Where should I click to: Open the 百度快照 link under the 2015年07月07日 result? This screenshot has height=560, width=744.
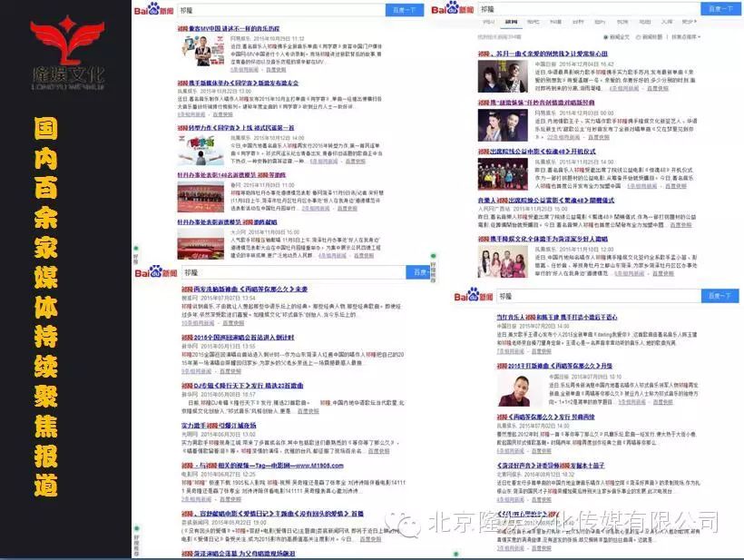tap(233, 323)
